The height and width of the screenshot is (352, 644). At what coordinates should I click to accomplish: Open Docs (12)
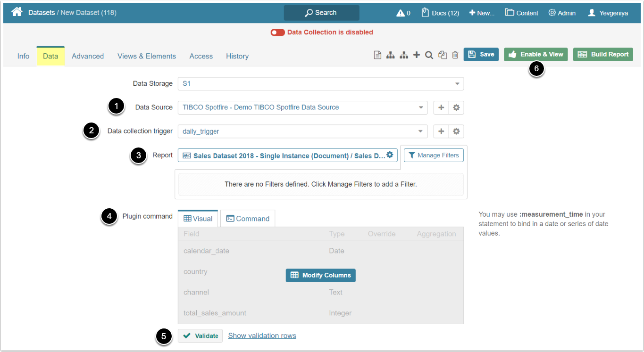click(440, 13)
